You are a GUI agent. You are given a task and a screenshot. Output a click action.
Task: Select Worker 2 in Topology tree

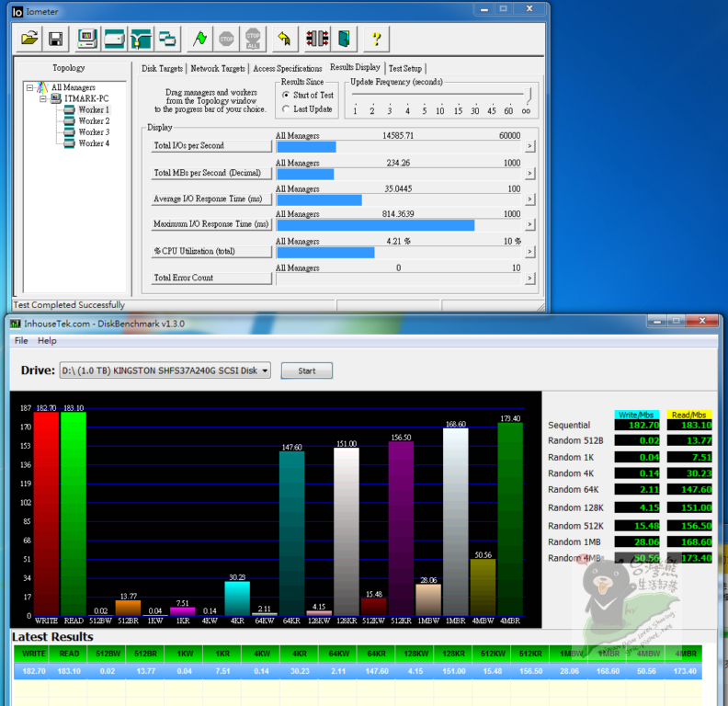click(x=94, y=120)
